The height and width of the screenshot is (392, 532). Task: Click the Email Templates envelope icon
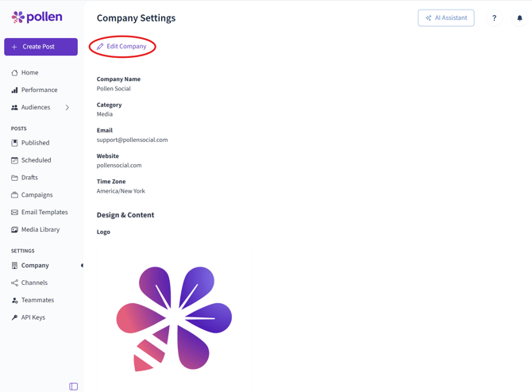[14, 213]
